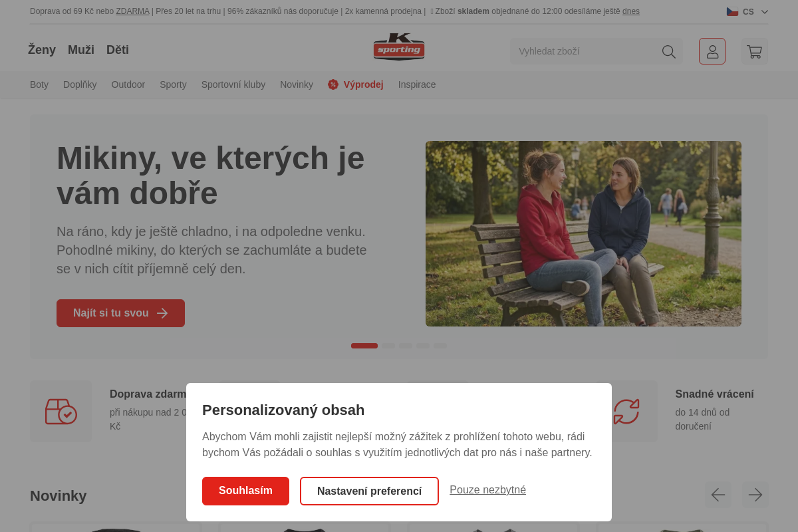Viewport: 798px width, 532px height.
Task: Click the easy returns arrows icon
Action: point(626,412)
